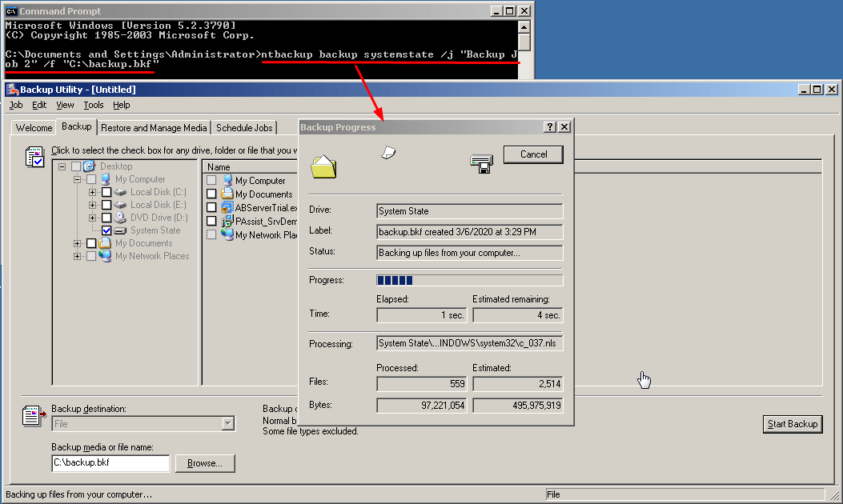The width and height of the screenshot is (843, 504).
Task: Collapse the Desktop tree node
Action: click(x=62, y=166)
